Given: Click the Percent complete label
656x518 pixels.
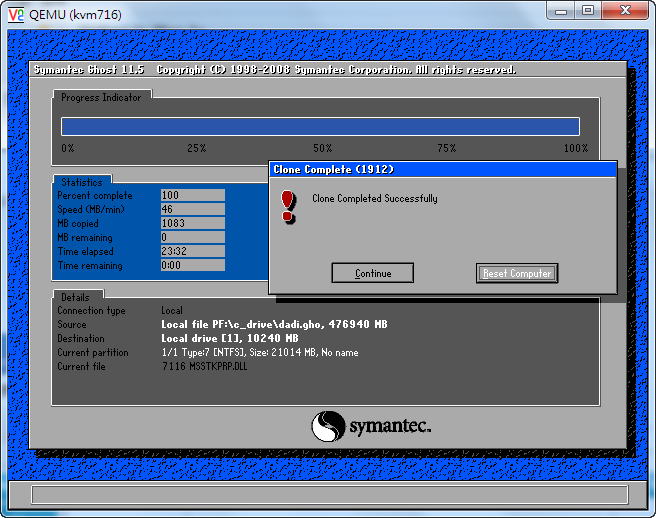Looking at the screenshot, I should coord(95,195).
